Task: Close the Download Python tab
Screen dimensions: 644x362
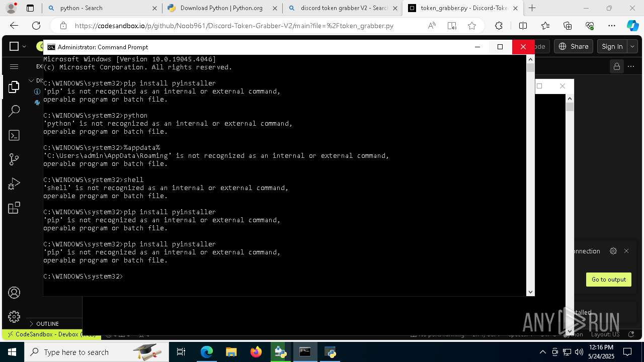Action: click(x=275, y=8)
